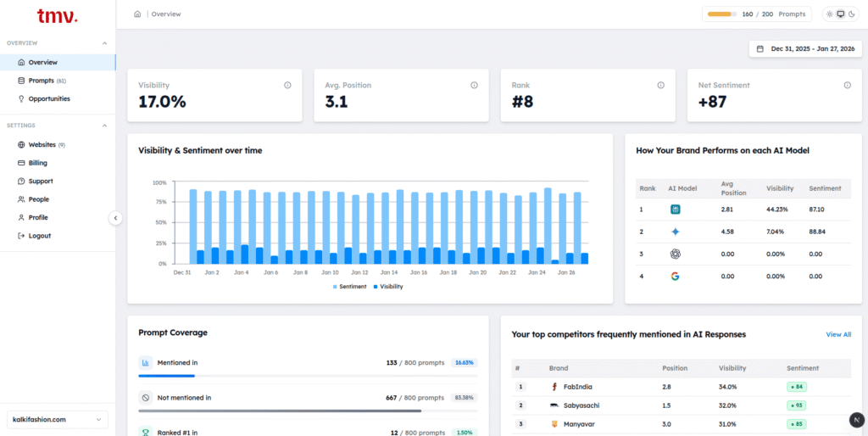Open Websites in the sidebar
The width and height of the screenshot is (868, 436).
58,145
